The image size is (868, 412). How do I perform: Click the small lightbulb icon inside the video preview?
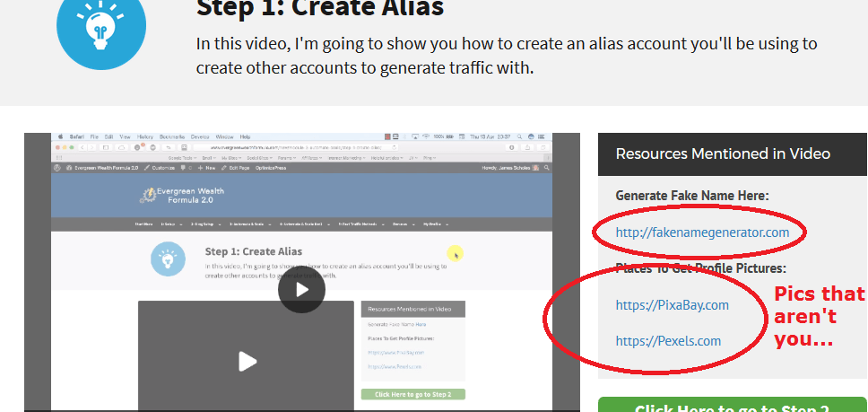(x=166, y=259)
